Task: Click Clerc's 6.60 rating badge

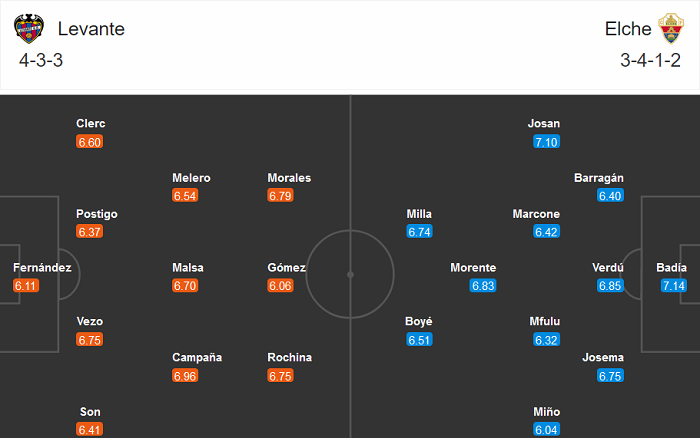Action: (x=90, y=142)
